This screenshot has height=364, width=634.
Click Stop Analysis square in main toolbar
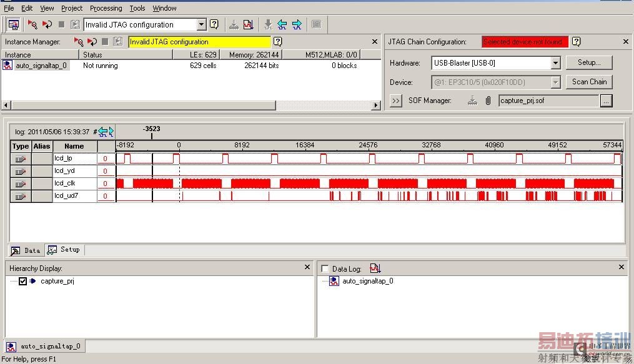61,24
